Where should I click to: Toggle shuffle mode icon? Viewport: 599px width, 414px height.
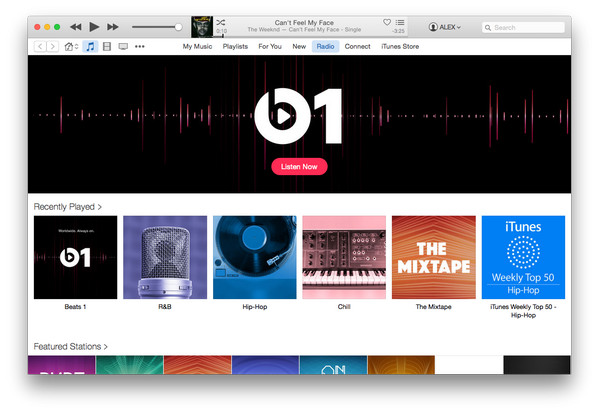coord(221,23)
